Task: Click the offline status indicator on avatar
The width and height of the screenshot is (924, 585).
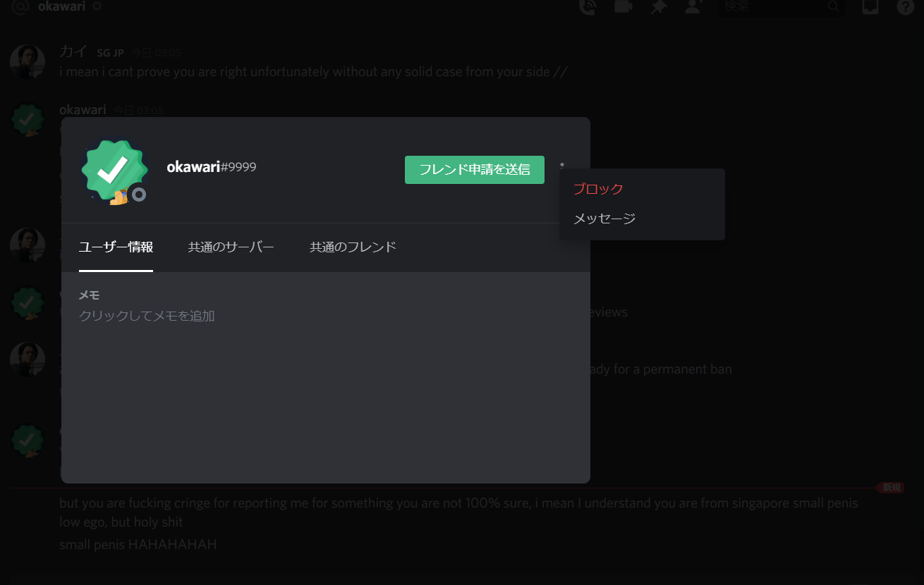Action: point(139,195)
